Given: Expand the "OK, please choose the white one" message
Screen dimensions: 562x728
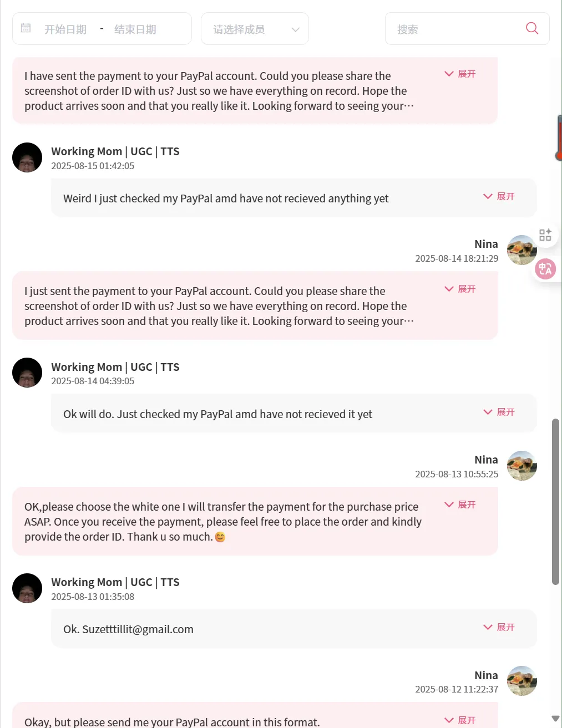Looking at the screenshot, I should click(x=460, y=505).
